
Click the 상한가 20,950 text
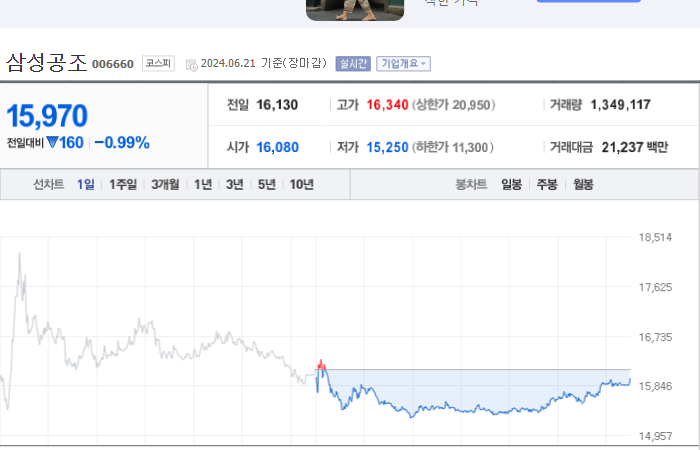[454, 105]
